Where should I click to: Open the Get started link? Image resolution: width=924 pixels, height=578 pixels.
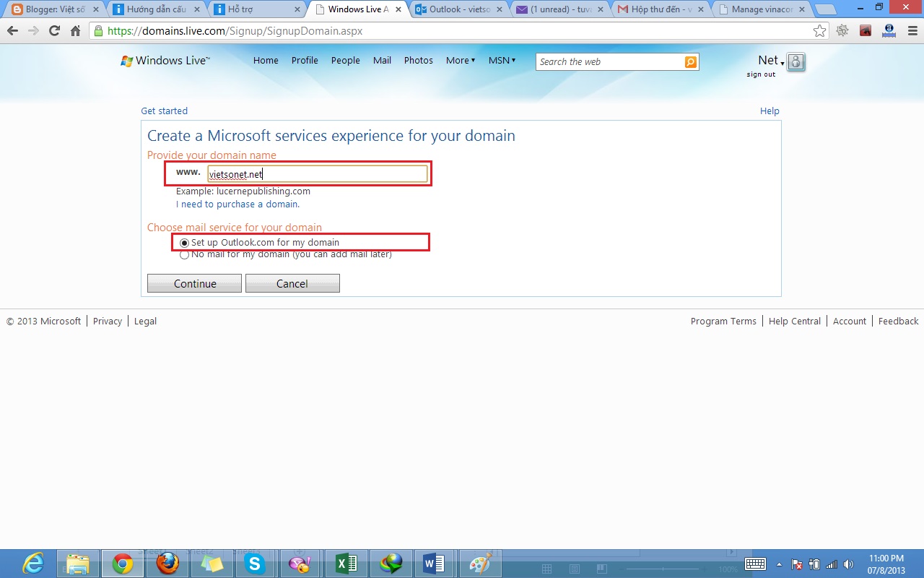[x=164, y=111]
